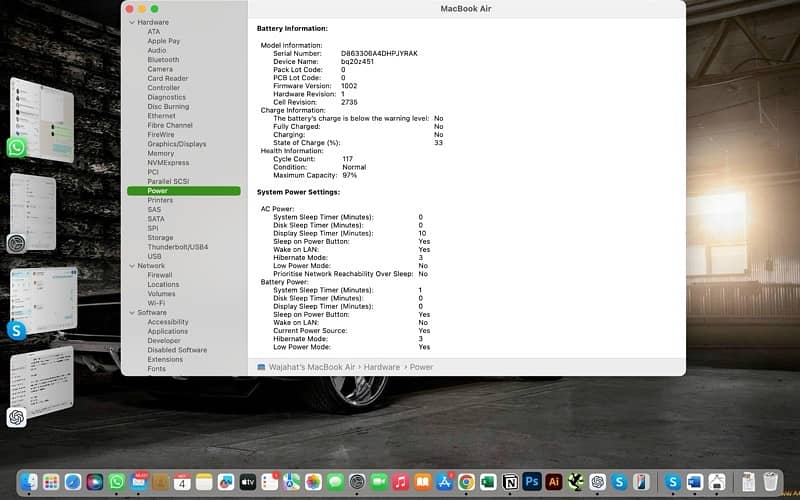
Task: Switch to the WhatsApp Stage Manager window
Action: 42,120
